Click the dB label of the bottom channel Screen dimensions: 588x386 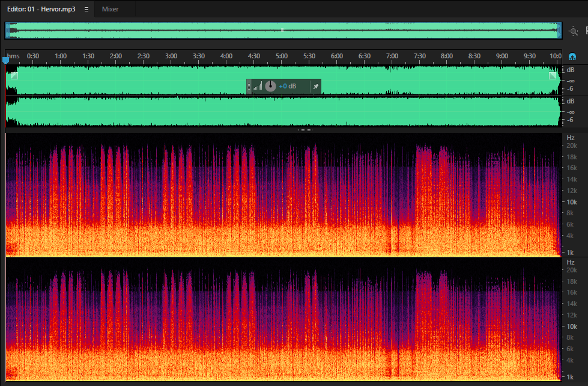[571, 101]
